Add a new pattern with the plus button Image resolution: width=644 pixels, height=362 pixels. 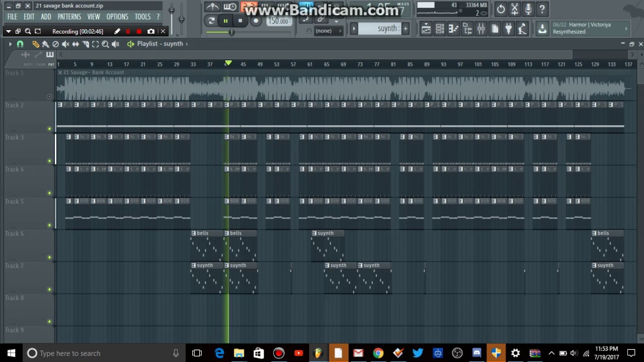point(405,29)
